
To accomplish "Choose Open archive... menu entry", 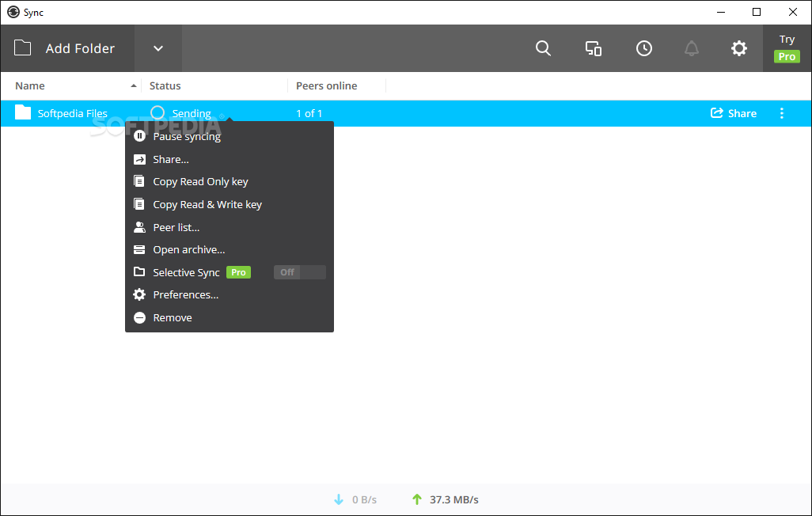I will click(230, 249).
